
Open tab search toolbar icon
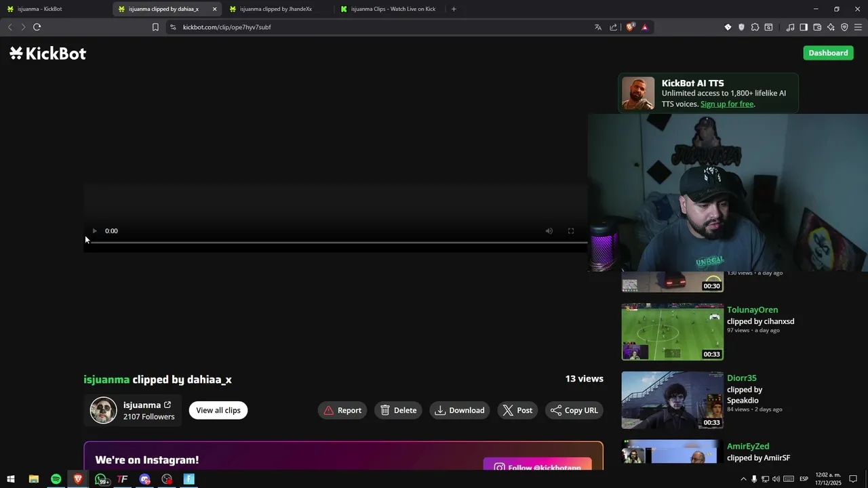pyautogui.click(x=768, y=27)
